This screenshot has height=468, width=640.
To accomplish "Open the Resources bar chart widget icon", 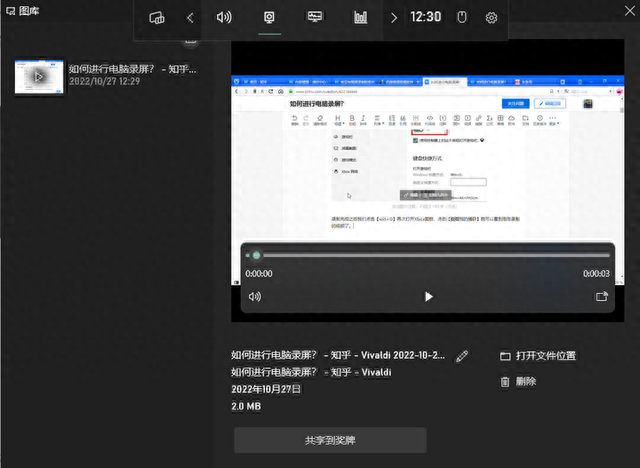I will 361,17.
